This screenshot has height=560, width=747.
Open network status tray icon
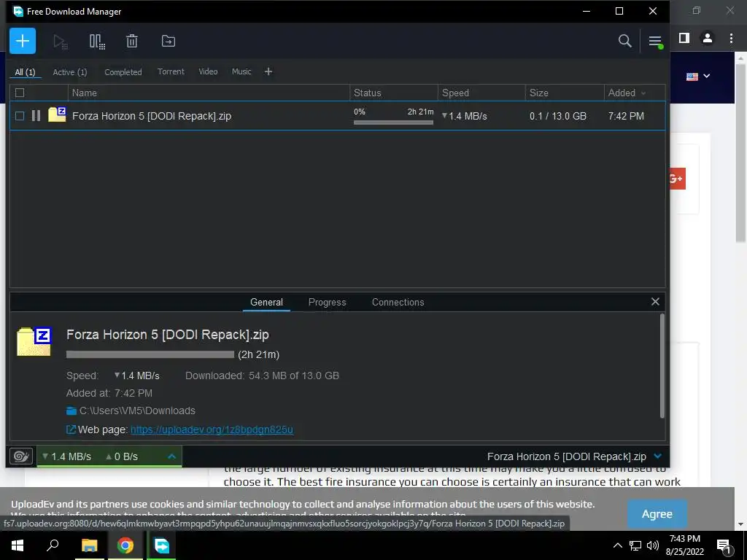coord(635,545)
